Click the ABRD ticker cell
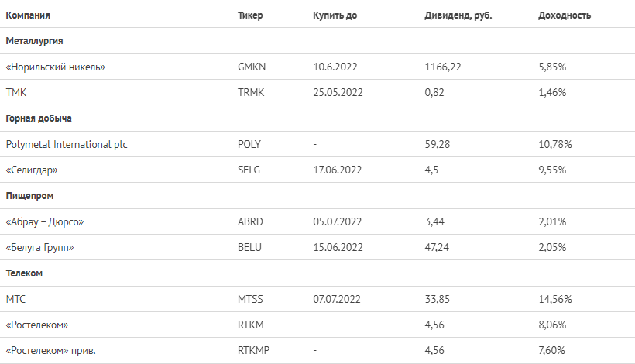Image resolution: width=635 pixels, height=364 pixels. [x=250, y=221]
